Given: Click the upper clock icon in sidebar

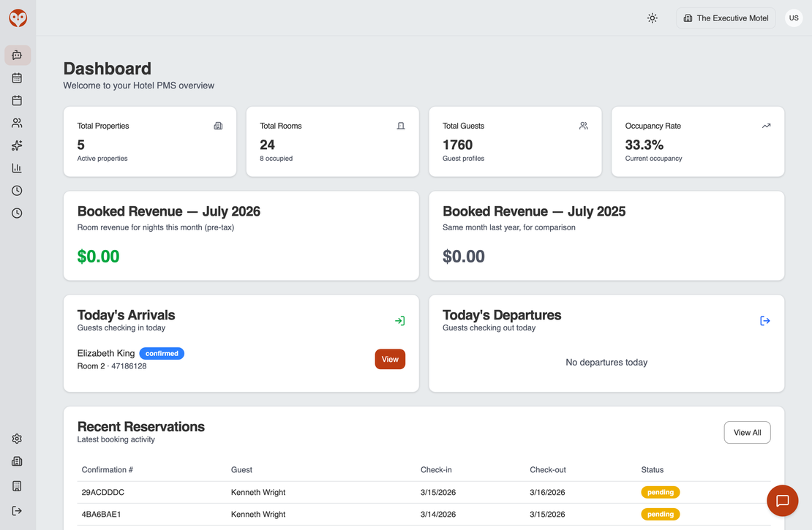Looking at the screenshot, I should coord(17,191).
